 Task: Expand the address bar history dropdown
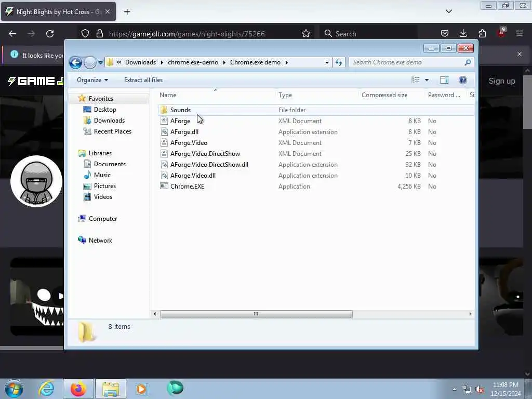[x=327, y=62]
